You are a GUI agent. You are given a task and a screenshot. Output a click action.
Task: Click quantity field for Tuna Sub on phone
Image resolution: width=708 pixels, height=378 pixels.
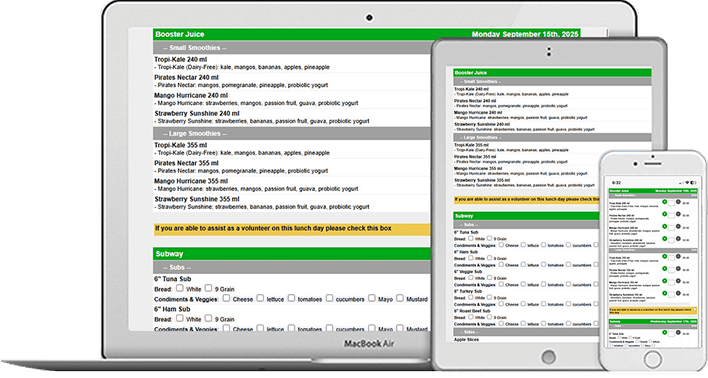[x=671, y=334]
